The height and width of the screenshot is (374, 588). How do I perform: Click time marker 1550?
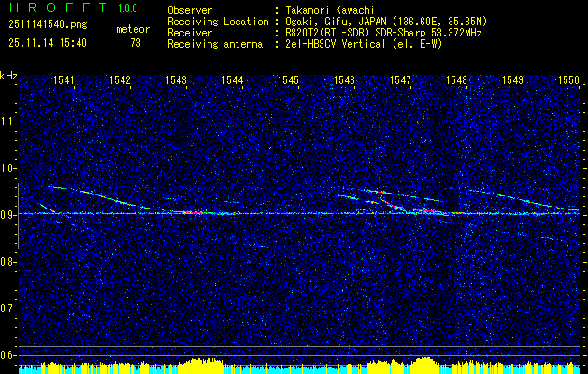click(569, 79)
